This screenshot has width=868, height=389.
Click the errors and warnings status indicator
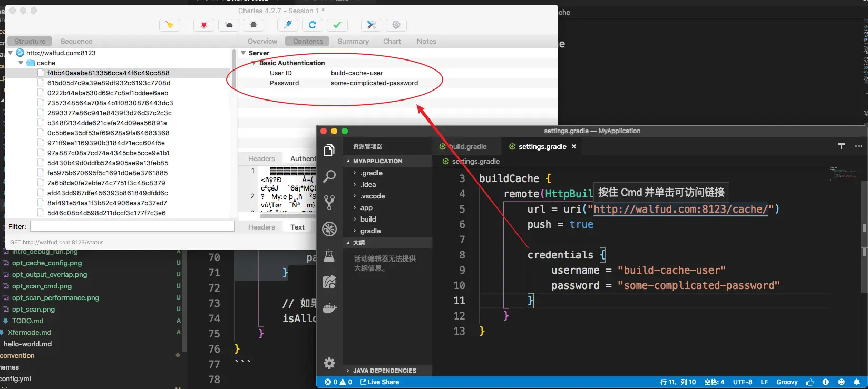[338, 382]
